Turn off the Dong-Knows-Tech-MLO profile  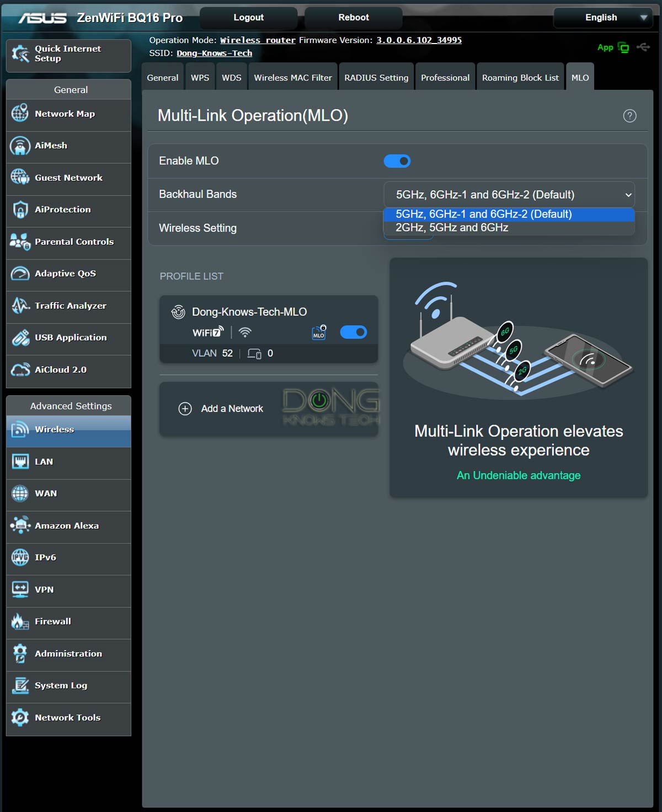click(x=354, y=332)
